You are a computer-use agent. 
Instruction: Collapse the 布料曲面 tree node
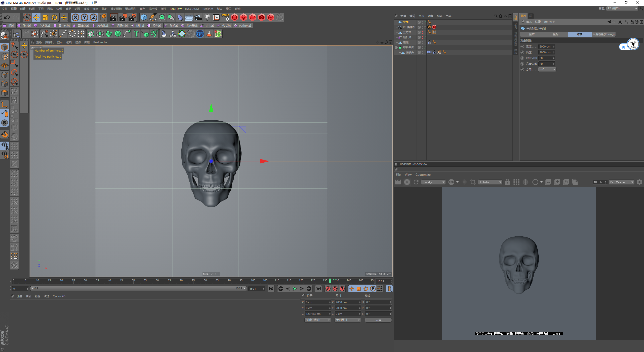396,47
